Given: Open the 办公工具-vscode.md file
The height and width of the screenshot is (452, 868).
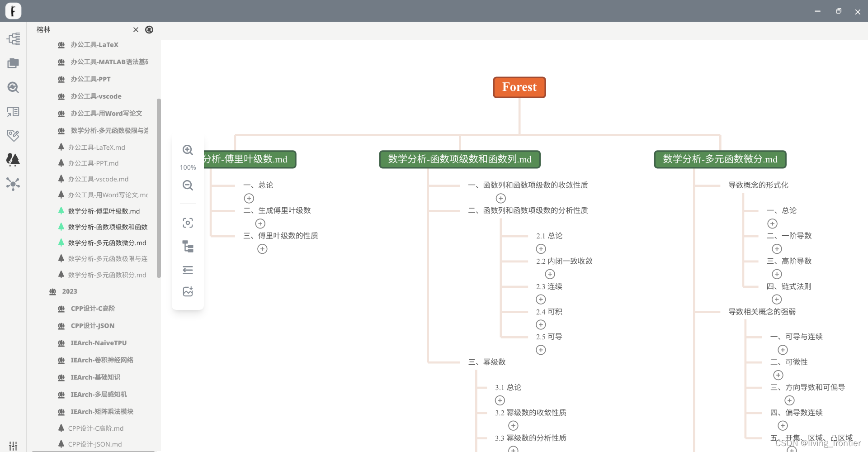Looking at the screenshot, I should (98, 179).
